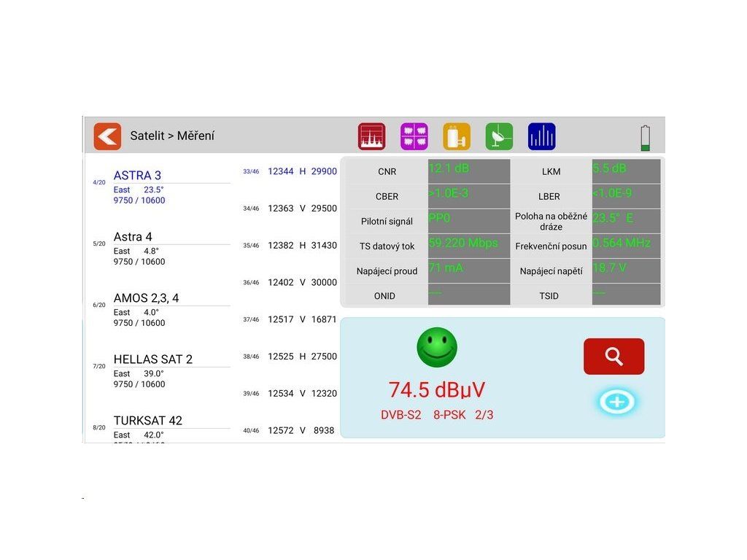Select transponder 12572 V 8938
This screenshot has width=747, height=560.
[290, 430]
